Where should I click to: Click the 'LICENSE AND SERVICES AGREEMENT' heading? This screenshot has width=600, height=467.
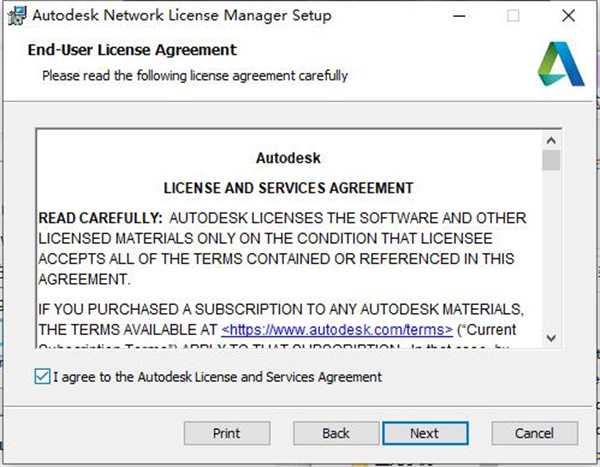pyautogui.click(x=288, y=188)
